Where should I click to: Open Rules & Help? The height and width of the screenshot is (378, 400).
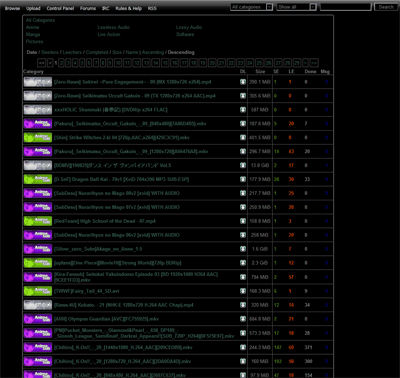point(129,8)
